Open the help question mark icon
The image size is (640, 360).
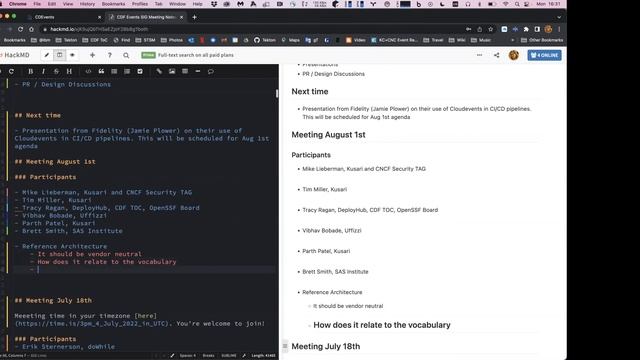(x=109, y=55)
